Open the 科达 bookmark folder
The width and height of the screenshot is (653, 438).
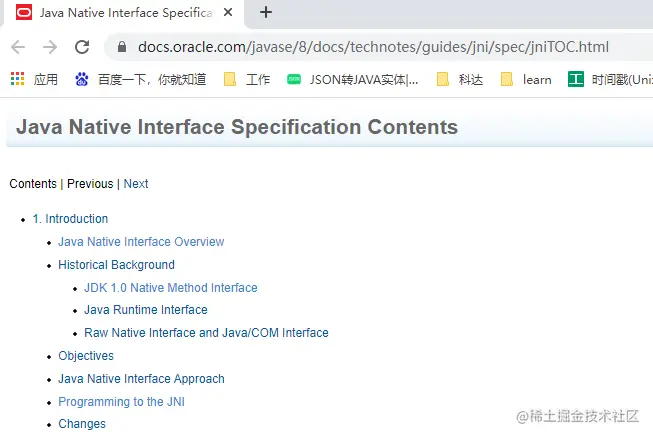(x=460, y=79)
